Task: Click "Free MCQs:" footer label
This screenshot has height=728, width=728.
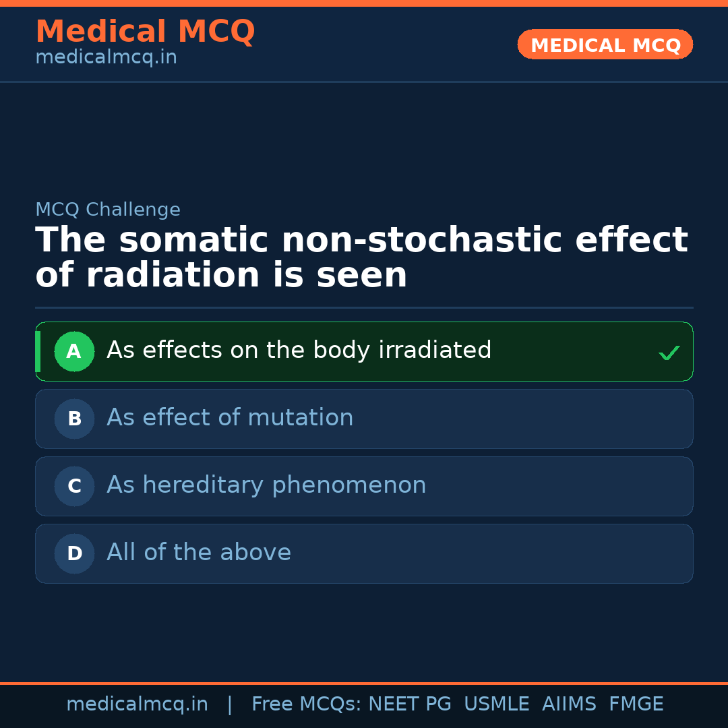Action: tap(306, 704)
